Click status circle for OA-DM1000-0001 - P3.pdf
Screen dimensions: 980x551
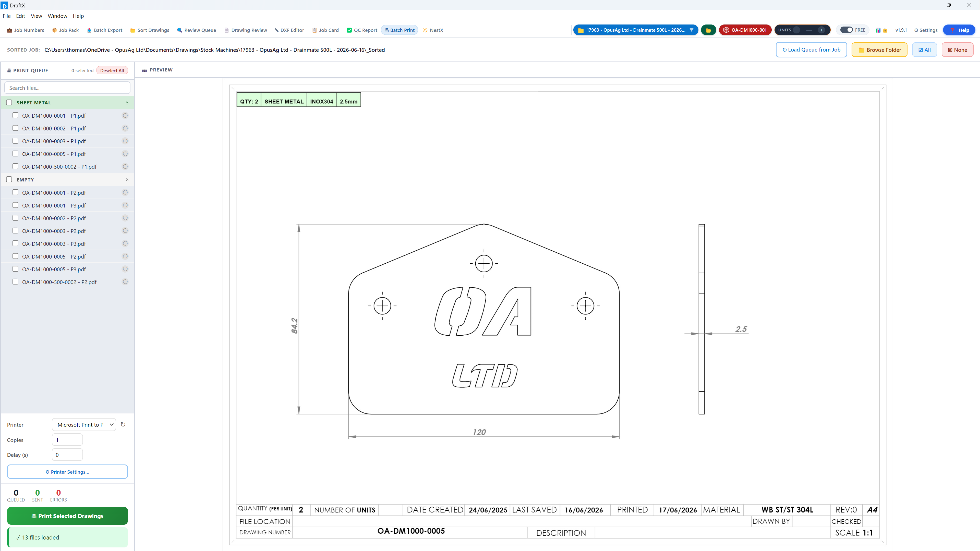point(125,205)
